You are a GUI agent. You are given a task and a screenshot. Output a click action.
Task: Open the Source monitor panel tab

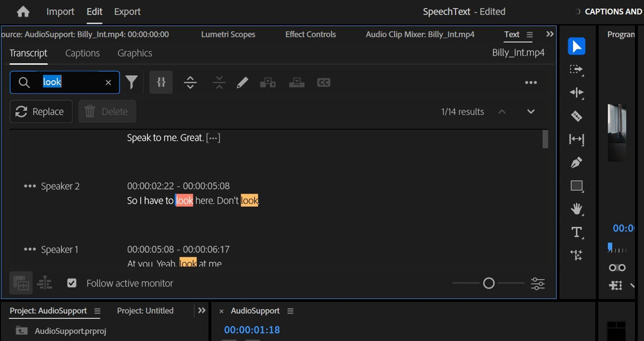(x=85, y=34)
